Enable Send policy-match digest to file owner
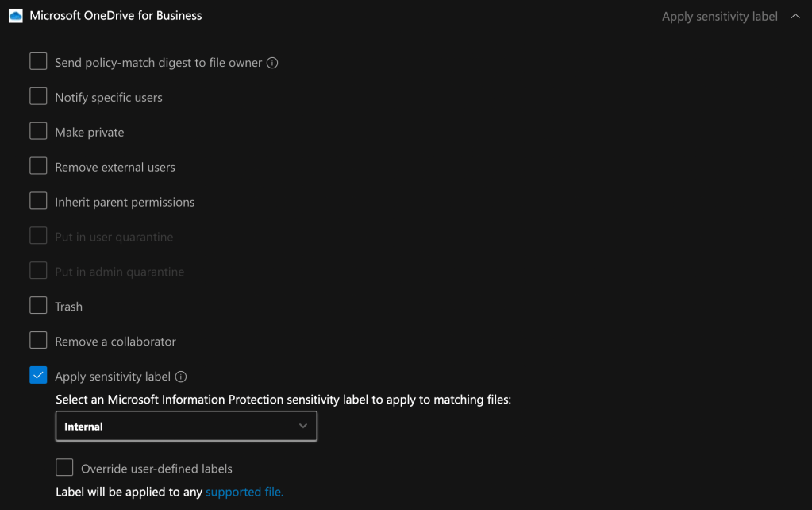Viewport: 812px width, 510px height. click(38, 62)
